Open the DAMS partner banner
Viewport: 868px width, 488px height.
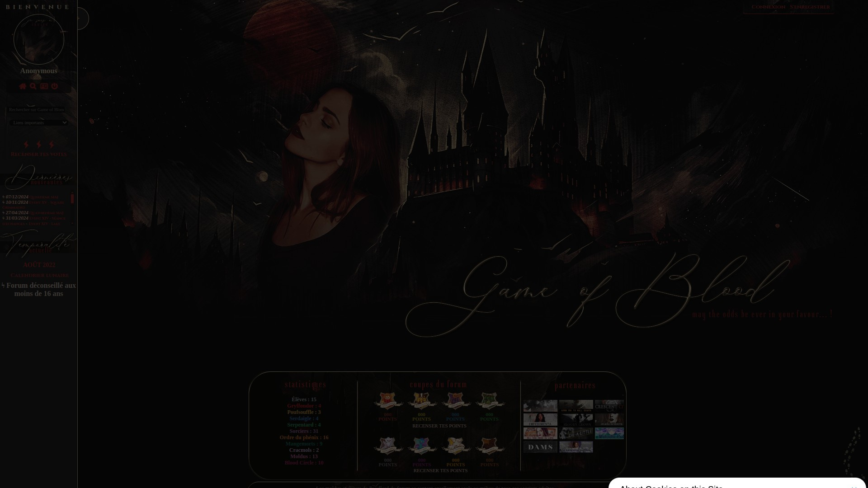[540, 447]
